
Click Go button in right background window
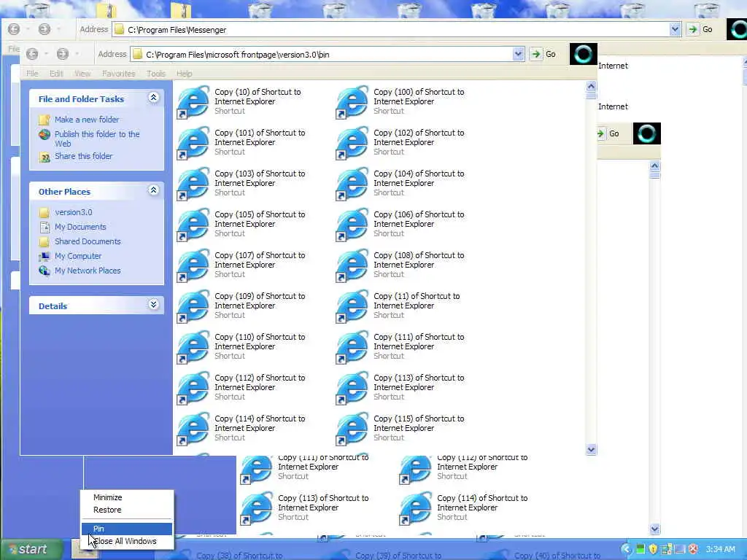(x=609, y=134)
